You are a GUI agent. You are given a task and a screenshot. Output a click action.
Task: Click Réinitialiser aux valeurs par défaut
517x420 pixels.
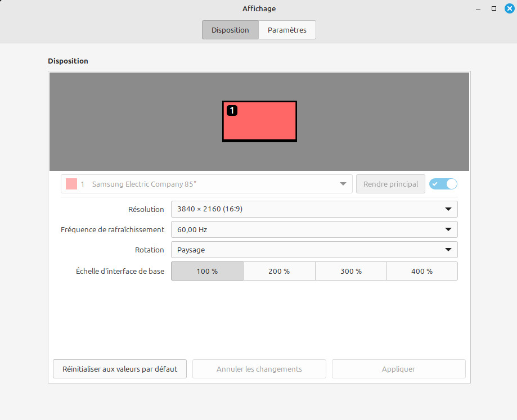(120, 369)
